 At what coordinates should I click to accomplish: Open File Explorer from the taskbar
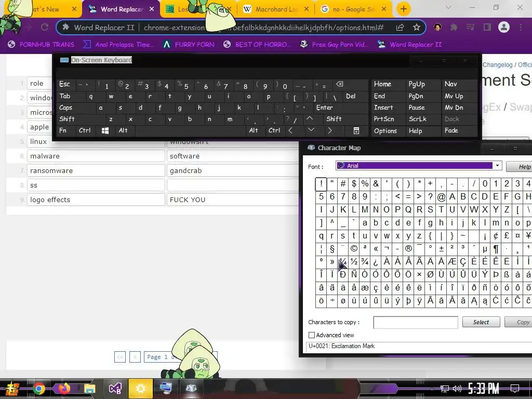[x=90, y=389]
